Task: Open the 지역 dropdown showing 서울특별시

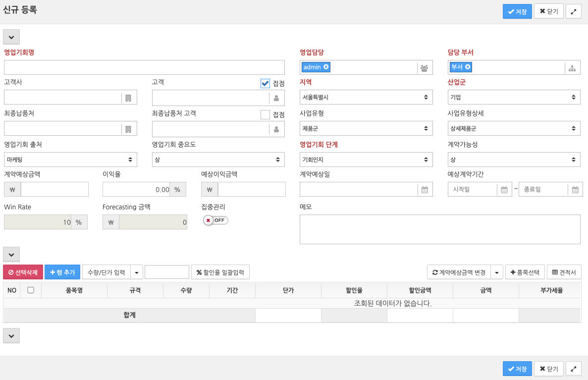Action: (366, 98)
